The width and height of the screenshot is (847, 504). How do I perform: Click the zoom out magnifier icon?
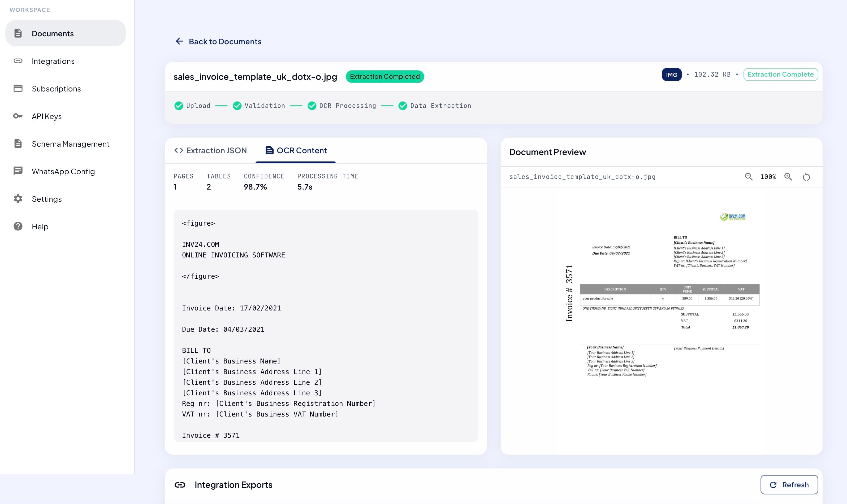[x=749, y=177]
